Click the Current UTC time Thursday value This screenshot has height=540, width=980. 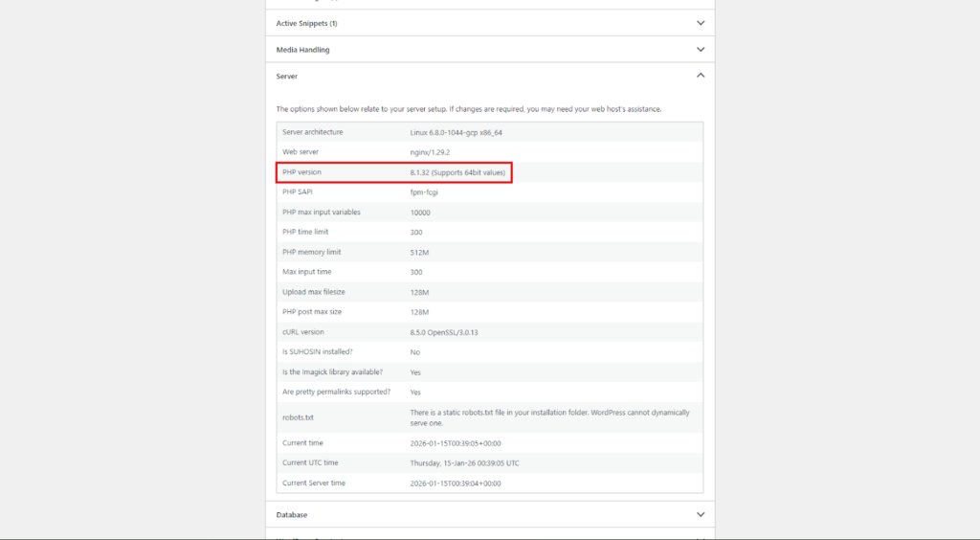pos(464,463)
